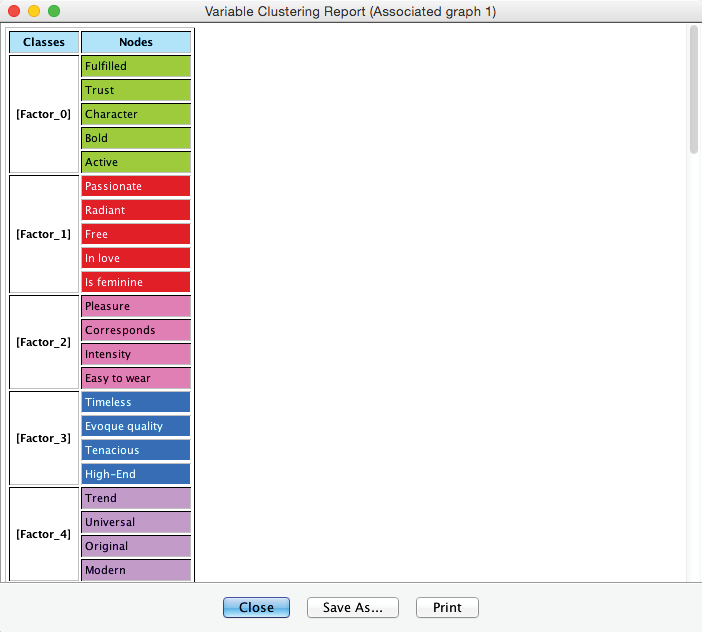Click the green macOS maximize window button
This screenshot has width=702, height=632.
click(54, 11)
